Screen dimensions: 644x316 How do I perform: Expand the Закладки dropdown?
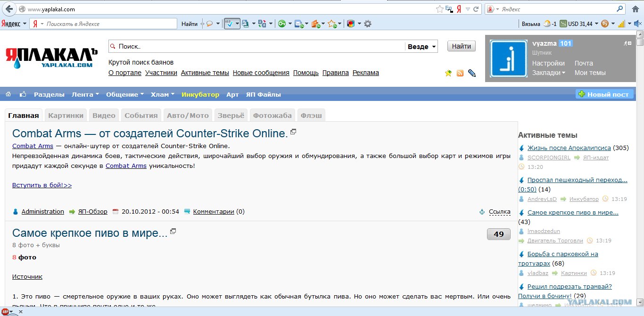coord(549,73)
